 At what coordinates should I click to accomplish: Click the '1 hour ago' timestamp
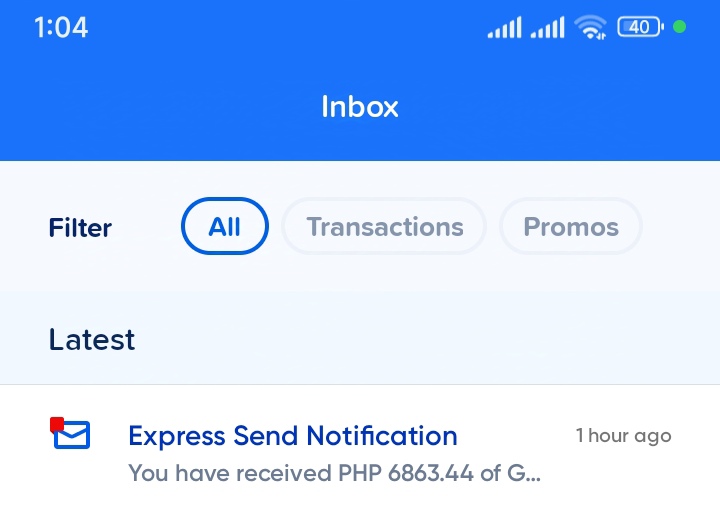623,436
